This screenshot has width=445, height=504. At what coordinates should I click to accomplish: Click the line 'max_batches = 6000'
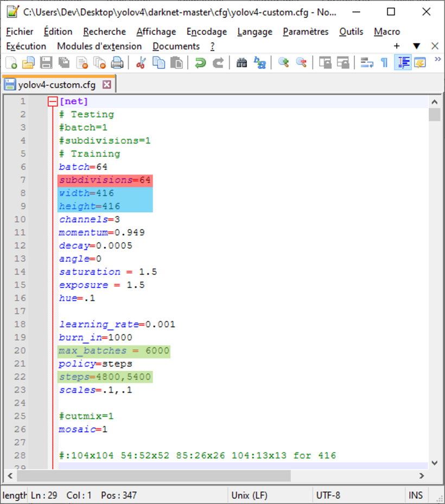tap(114, 351)
